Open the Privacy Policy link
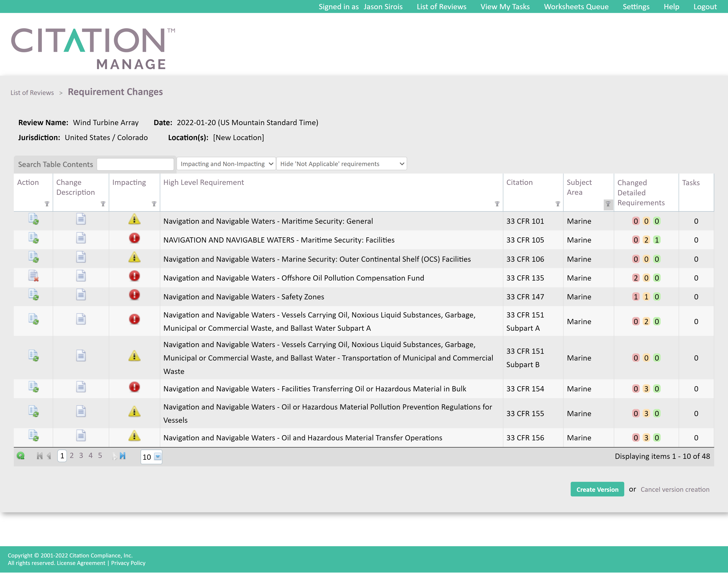The height and width of the screenshot is (585, 728). (x=128, y=563)
